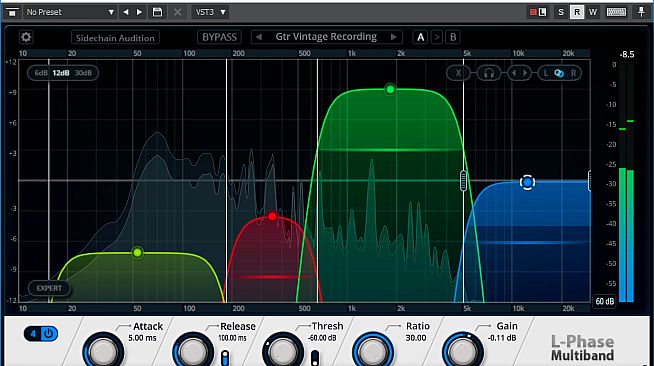Image resolution: width=654 pixels, height=366 pixels.
Task: Open the EXPERT mode panel
Action: pos(49,288)
